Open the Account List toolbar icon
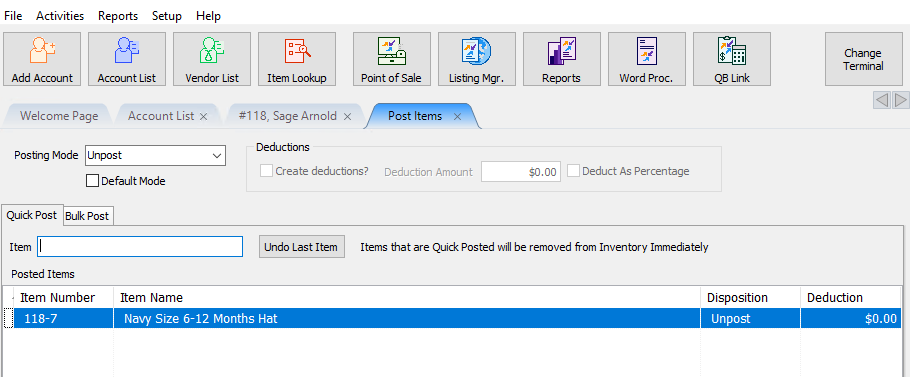The image size is (910, 377). (127, 59)
